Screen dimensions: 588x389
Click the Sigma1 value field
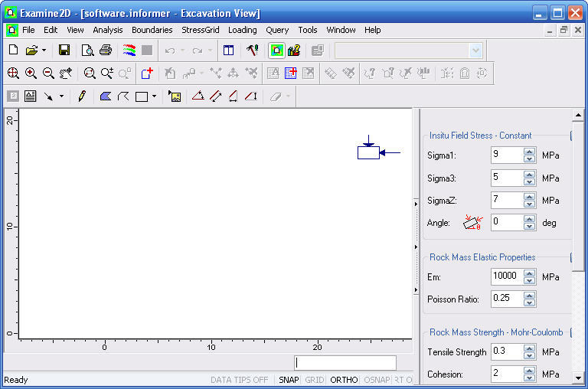click(507, 155)
